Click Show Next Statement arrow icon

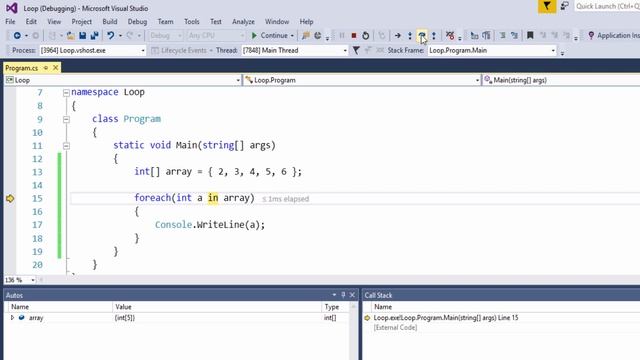(x=398, y=36)
